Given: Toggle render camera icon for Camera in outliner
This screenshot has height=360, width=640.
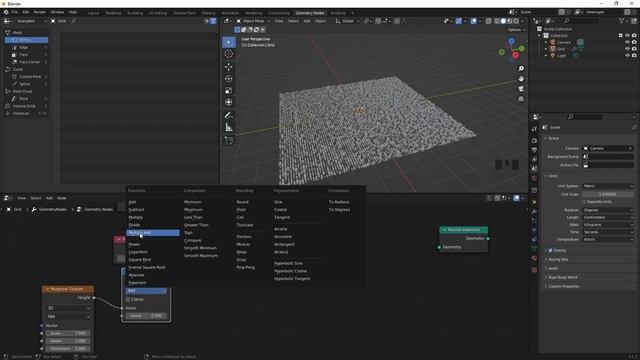Looking at the screenshot, I should (634, 42).
